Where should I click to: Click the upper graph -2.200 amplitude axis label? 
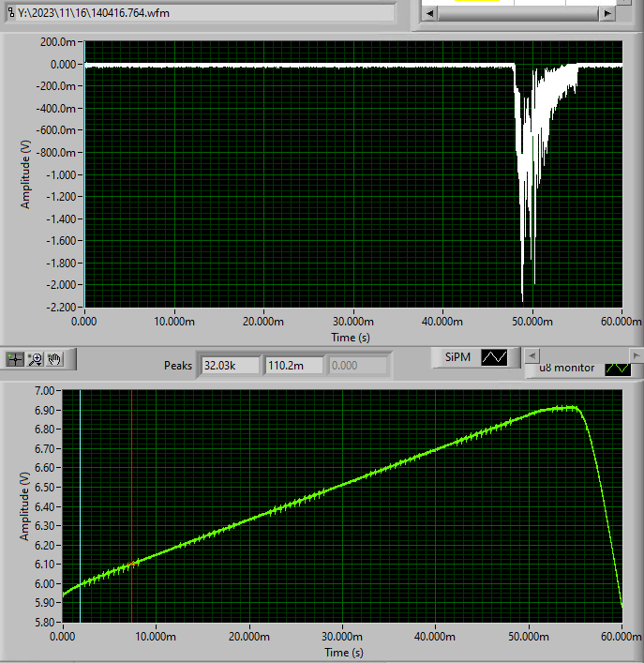(x=61, y=307)
